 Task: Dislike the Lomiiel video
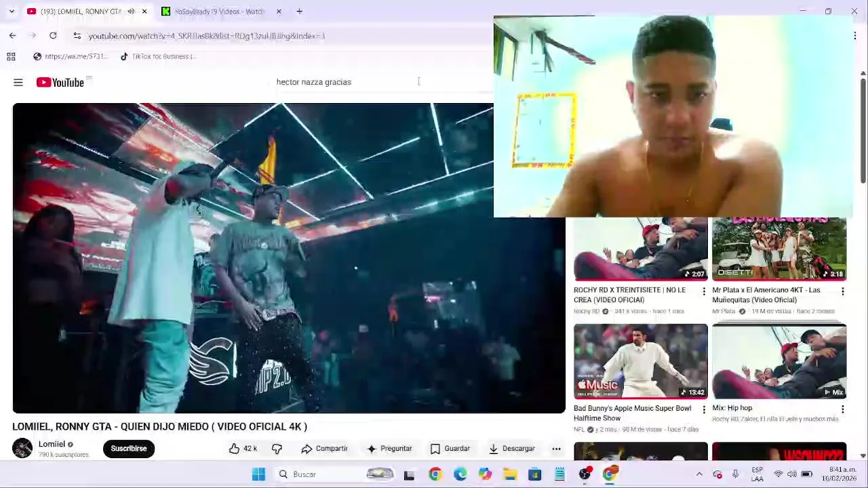pyautogui.click(x=277, y=449)
